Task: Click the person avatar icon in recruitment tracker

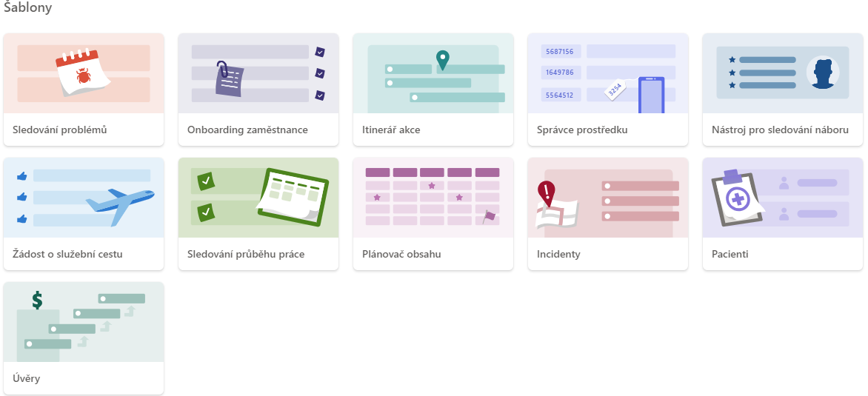Action: pos(823,73)
